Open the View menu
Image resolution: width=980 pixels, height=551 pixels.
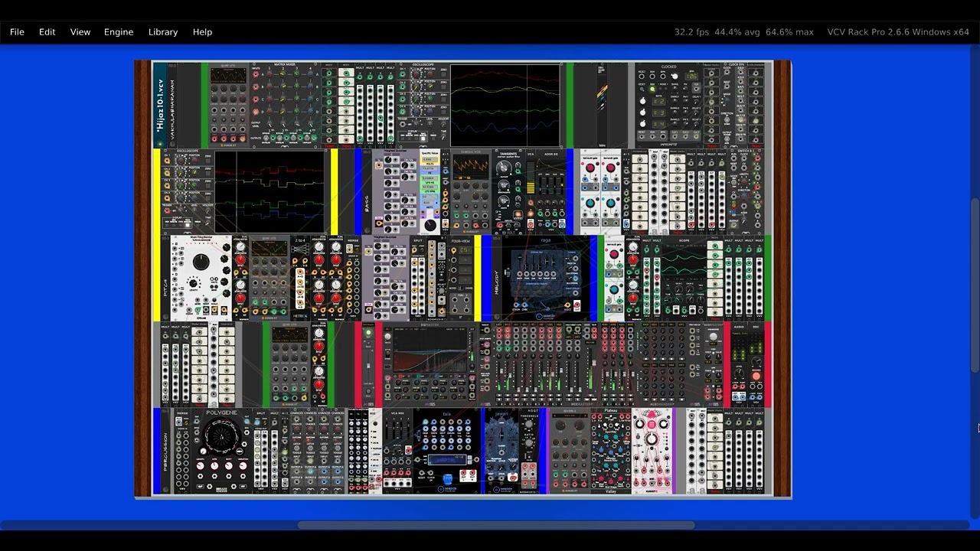coord(80,32)
